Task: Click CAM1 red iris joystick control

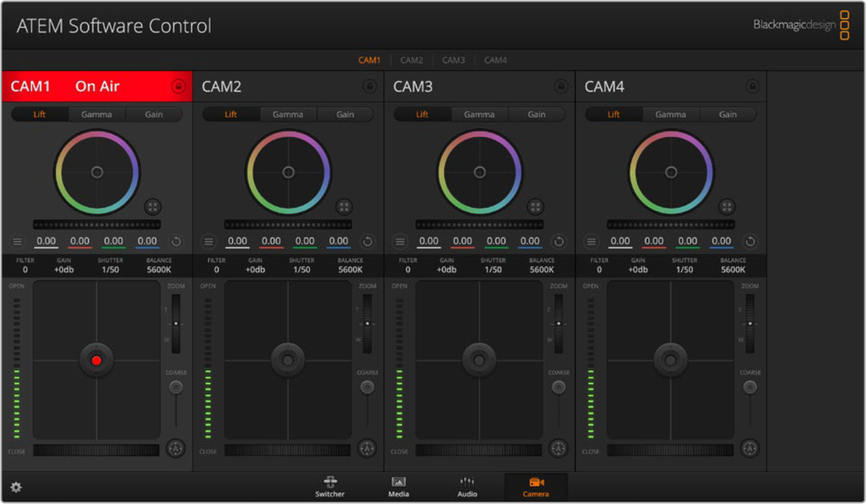Action: point(96,360)
